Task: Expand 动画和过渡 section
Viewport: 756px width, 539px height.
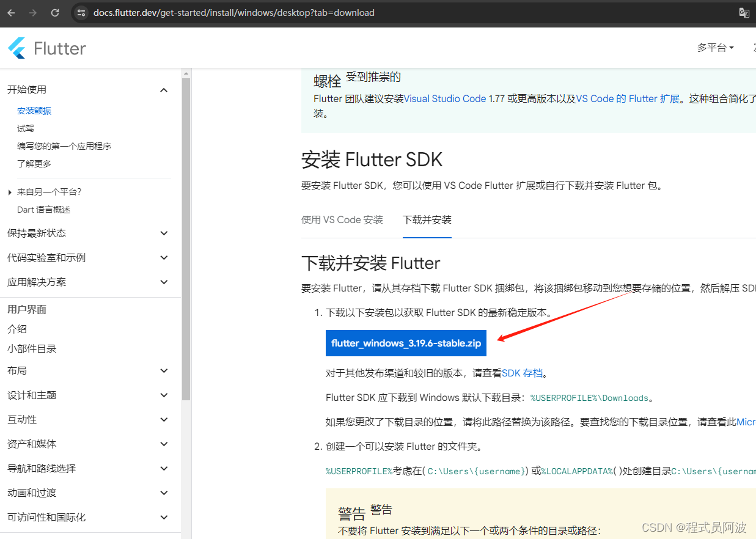Action: click(x=163, y=493)
